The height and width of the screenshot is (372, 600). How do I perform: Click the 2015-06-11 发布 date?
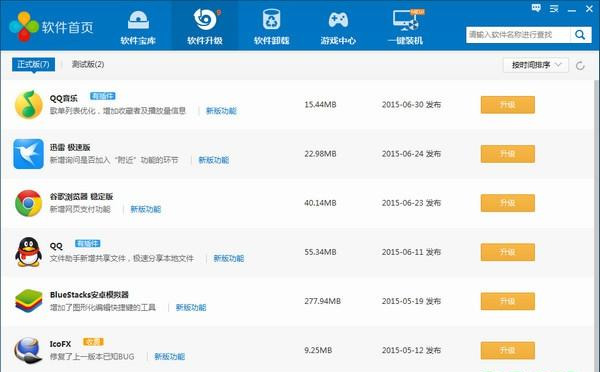pos(411,252)
